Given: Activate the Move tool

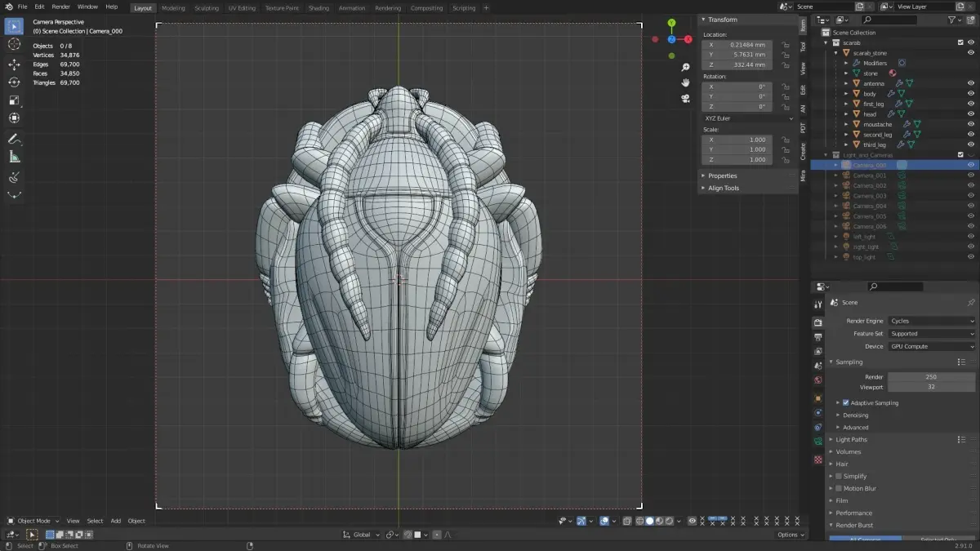Looking at the screenshot, I should pos(14,64).
